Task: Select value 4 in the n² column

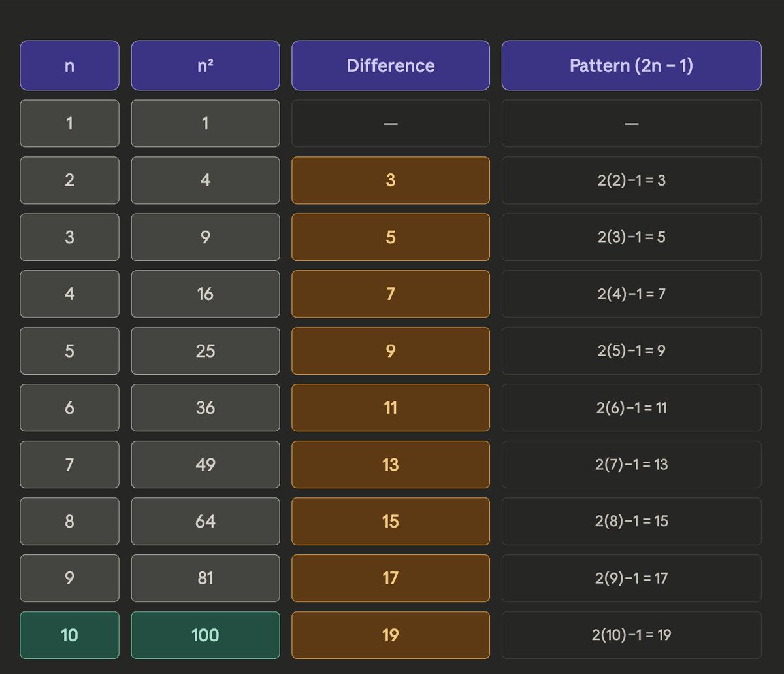Action: click(205, 180)
